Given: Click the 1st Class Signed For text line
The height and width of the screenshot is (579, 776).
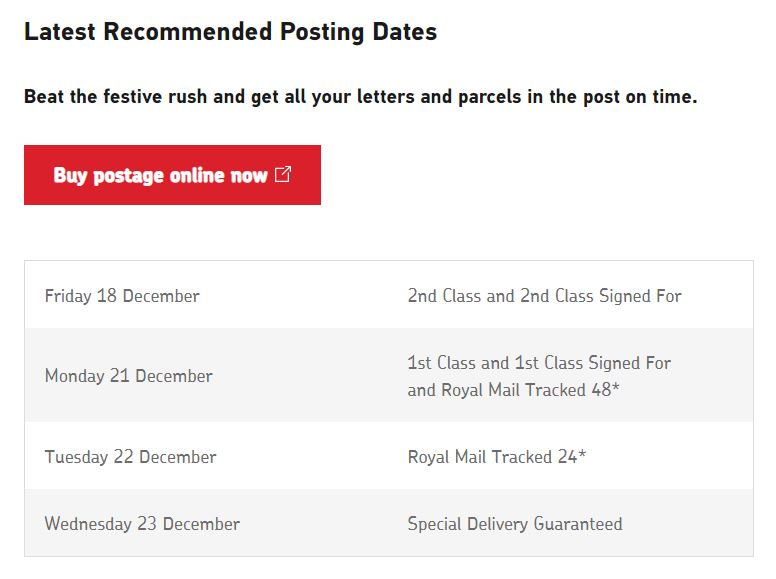Looking at the screenshot, I should point(539,363).
